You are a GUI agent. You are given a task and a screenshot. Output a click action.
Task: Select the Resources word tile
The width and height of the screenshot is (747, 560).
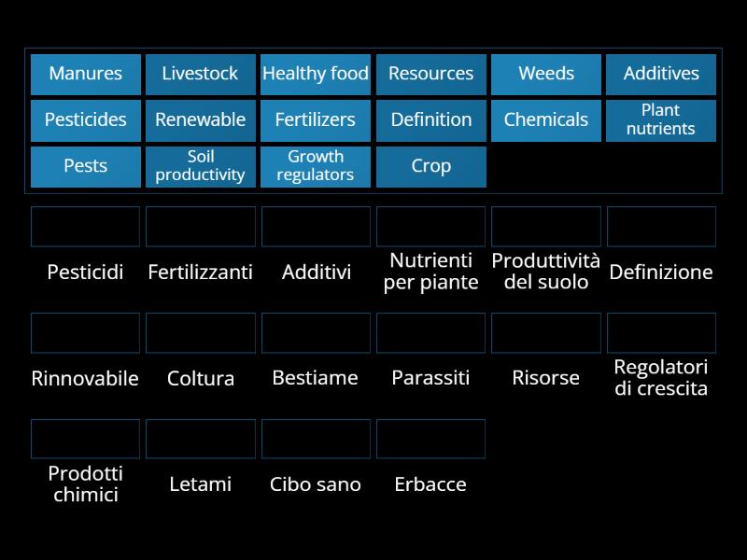pos(430,74)
